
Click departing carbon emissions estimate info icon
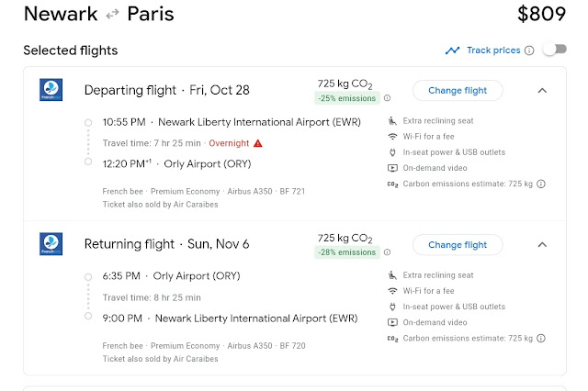pos(541,184)
